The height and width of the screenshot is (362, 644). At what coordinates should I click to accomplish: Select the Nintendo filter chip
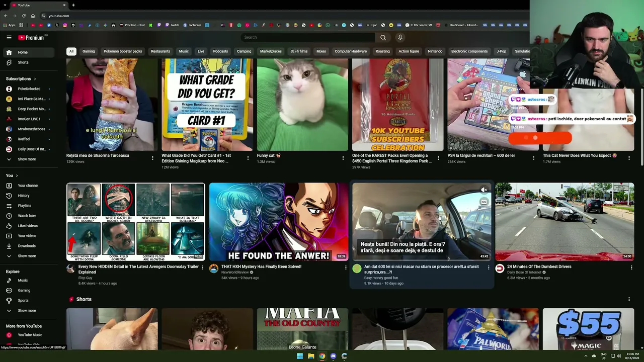point(435,51)
